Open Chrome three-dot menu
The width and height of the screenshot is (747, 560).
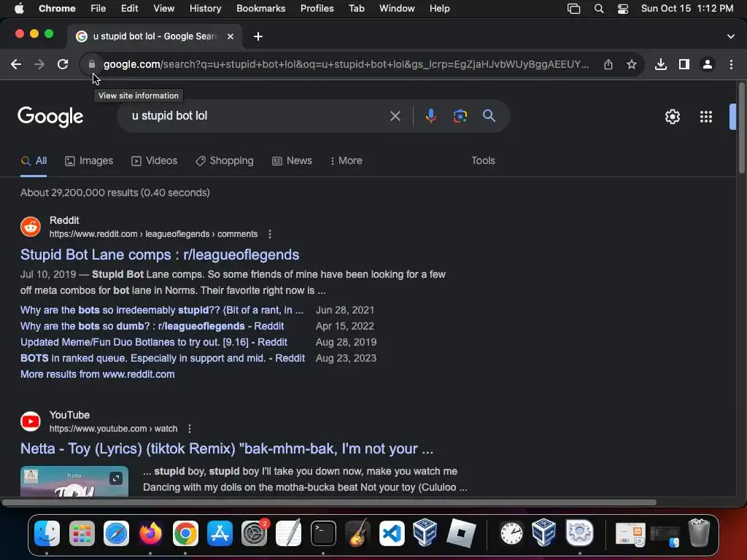click(x=731, y=64)
